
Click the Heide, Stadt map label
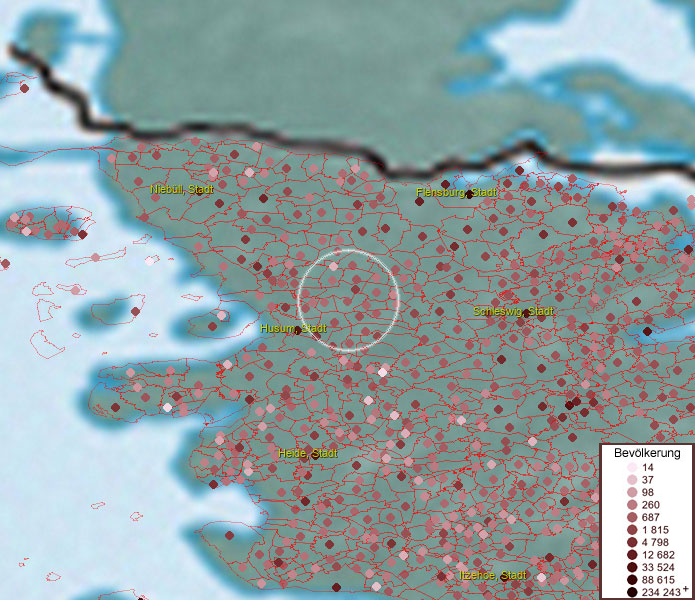pos(308,453)
